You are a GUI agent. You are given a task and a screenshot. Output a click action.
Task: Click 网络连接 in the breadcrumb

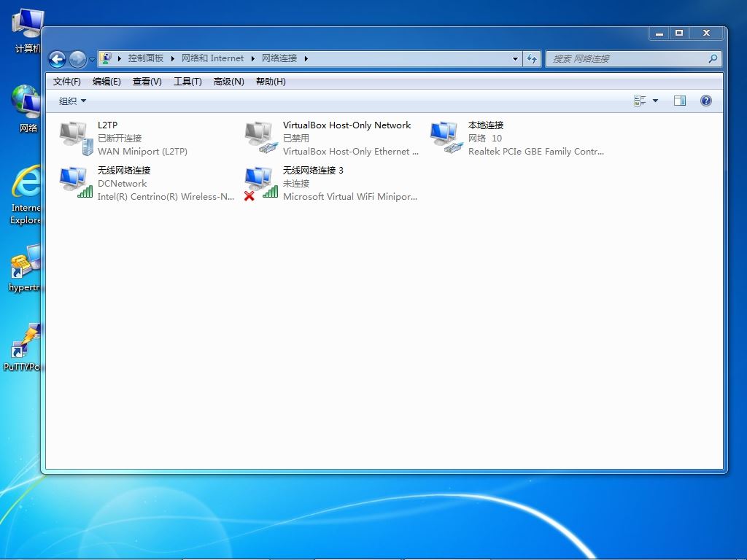click(x=279, y=58)
